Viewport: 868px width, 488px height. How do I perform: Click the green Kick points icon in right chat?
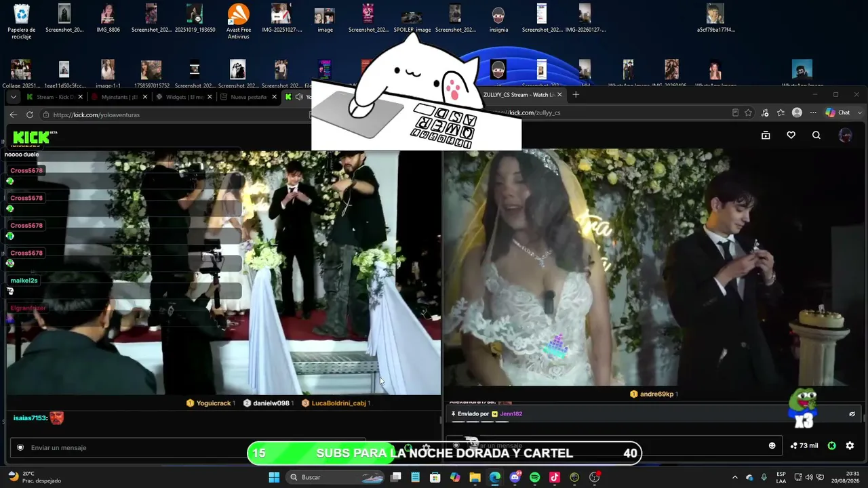(832, 445)
